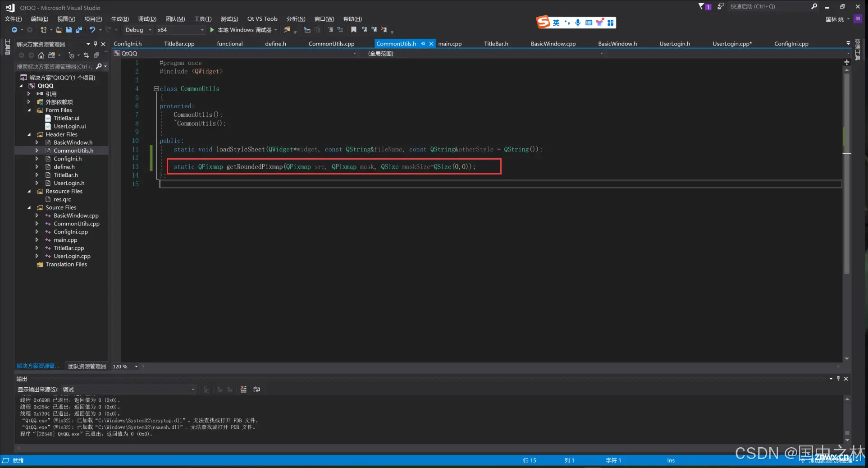868x468 pixels.
Task: Open the 120 % zoom dropdown
Action: pyautogui.click(x=125, y=367)
